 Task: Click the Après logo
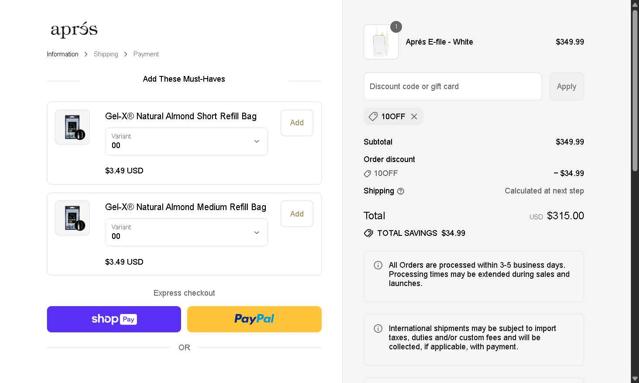point(74,29)
